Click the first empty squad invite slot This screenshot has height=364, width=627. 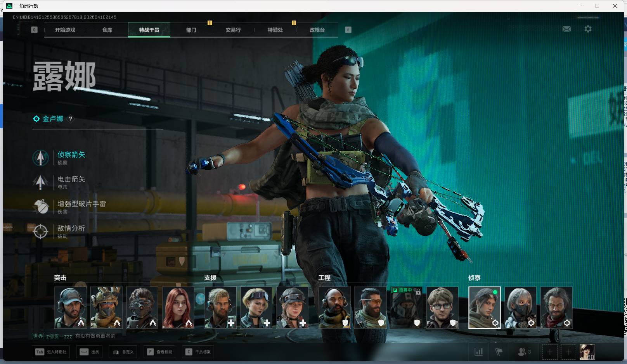tap(549, 352)
